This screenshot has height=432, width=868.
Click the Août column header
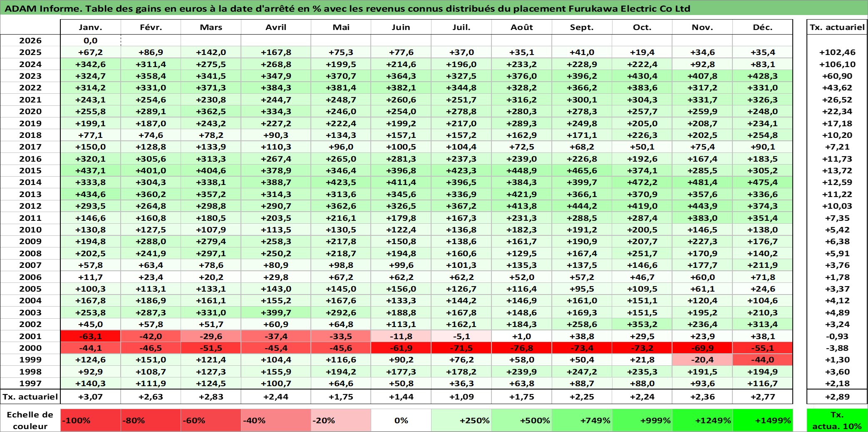[x=522, y=27]
